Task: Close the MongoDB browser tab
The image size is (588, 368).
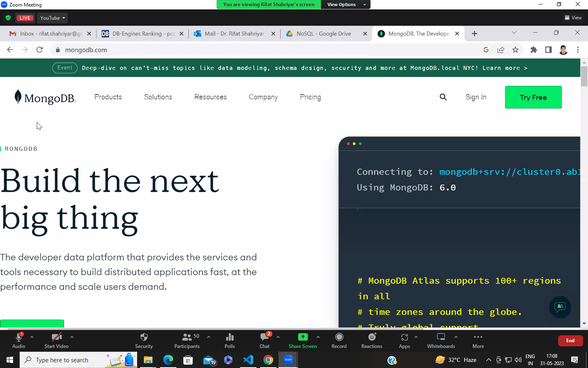Action: click(457, 34)
